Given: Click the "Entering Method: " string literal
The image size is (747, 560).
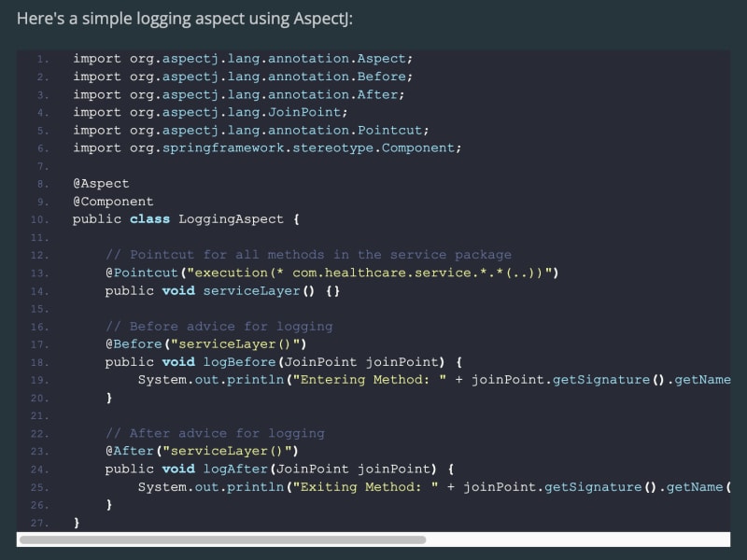Looking at the screenshot, I should pyautogui.click(x=367, y=380).
